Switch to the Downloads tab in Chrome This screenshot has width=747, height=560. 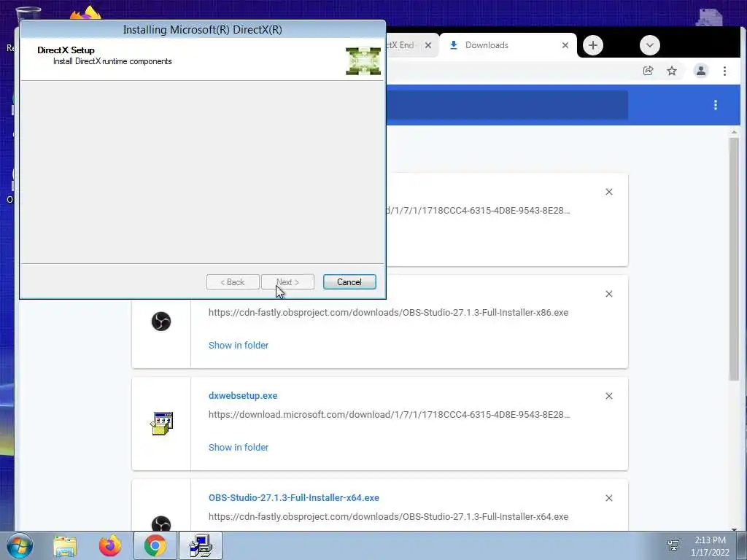pyautogui.click(x=507, y=45)
